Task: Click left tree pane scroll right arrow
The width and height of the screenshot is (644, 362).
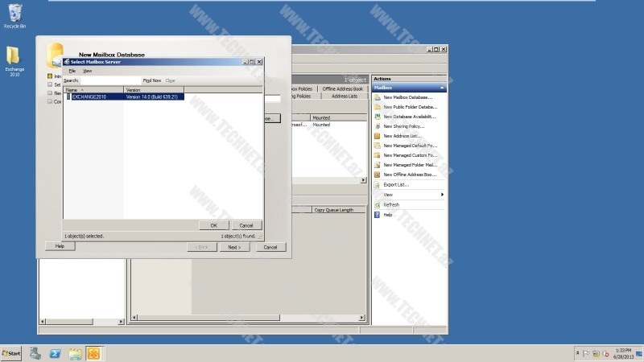Action: [x=121, y=321]
